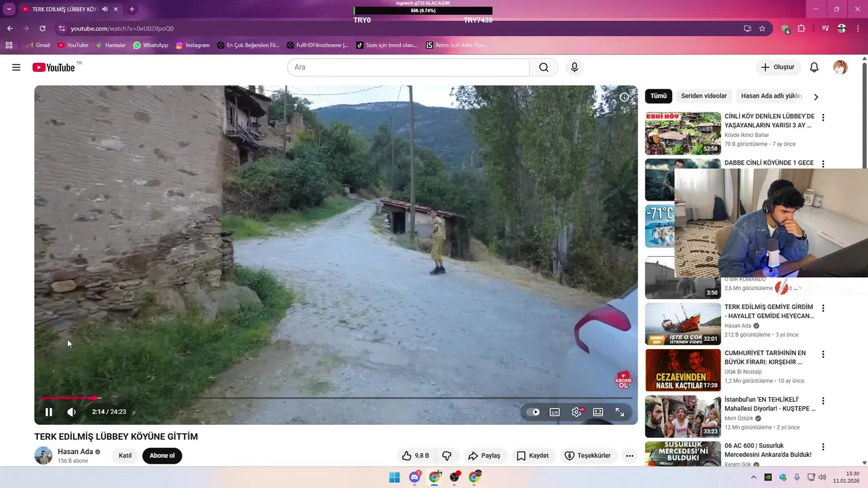Reload the page

42,28
